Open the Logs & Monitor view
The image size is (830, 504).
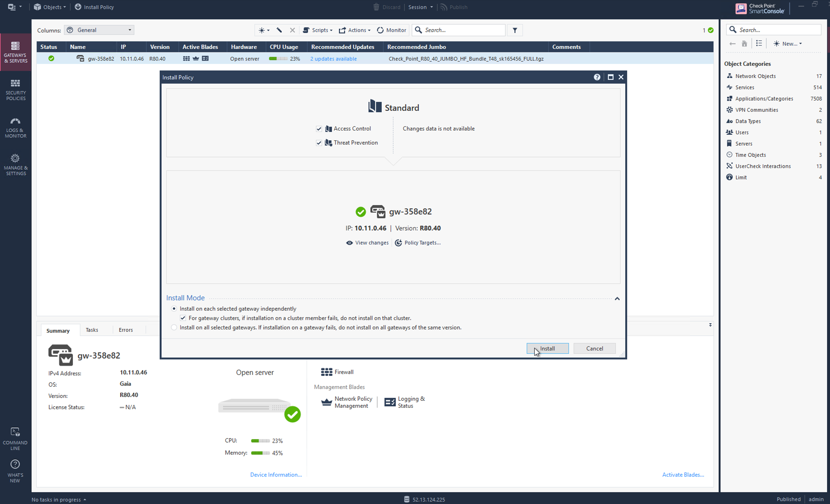[x=15, y=127]
